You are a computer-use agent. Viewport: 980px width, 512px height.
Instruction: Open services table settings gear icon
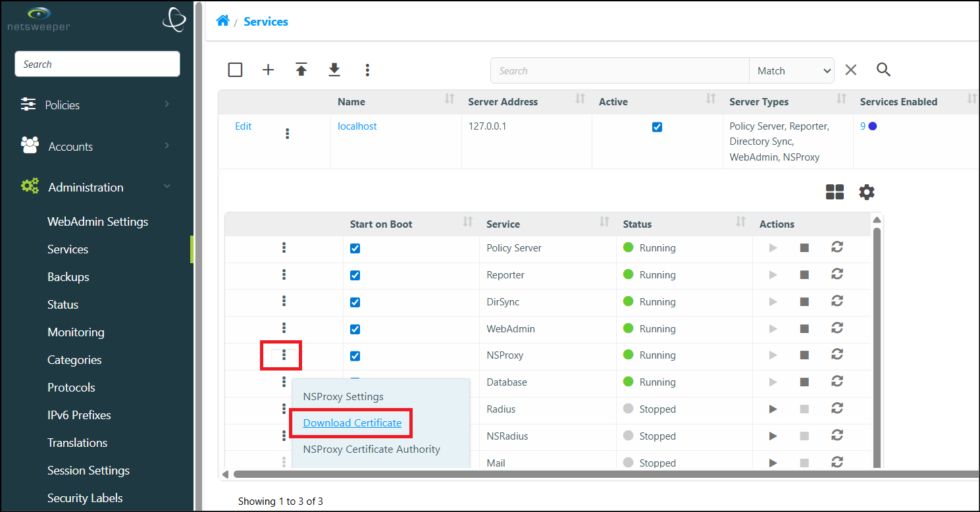(867, 192)
